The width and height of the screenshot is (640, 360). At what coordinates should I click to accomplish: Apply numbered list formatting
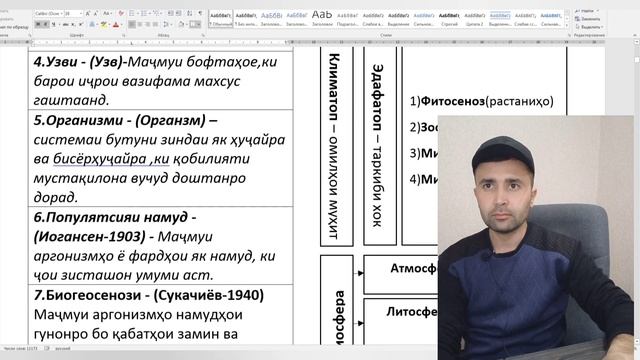pos(143,13)
